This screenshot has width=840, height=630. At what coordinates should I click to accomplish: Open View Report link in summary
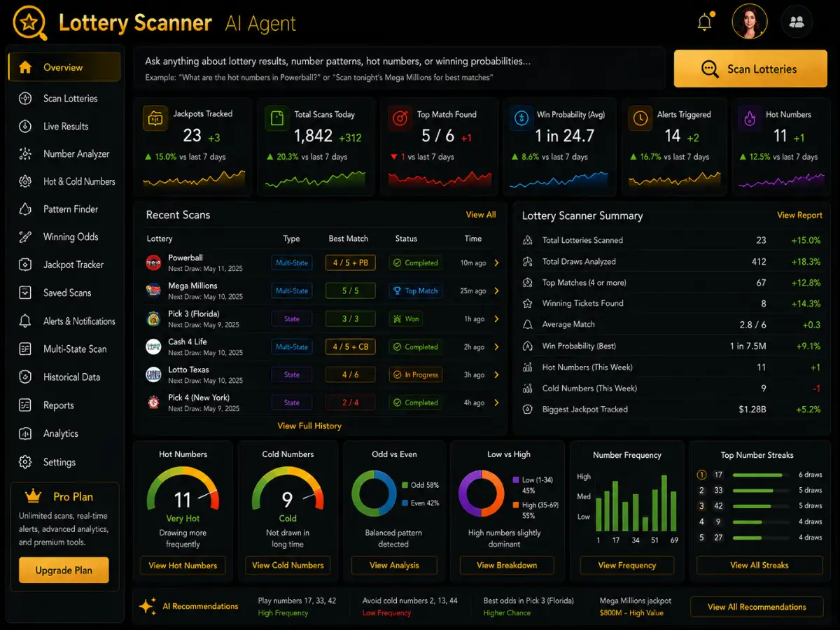coord(799,216)
